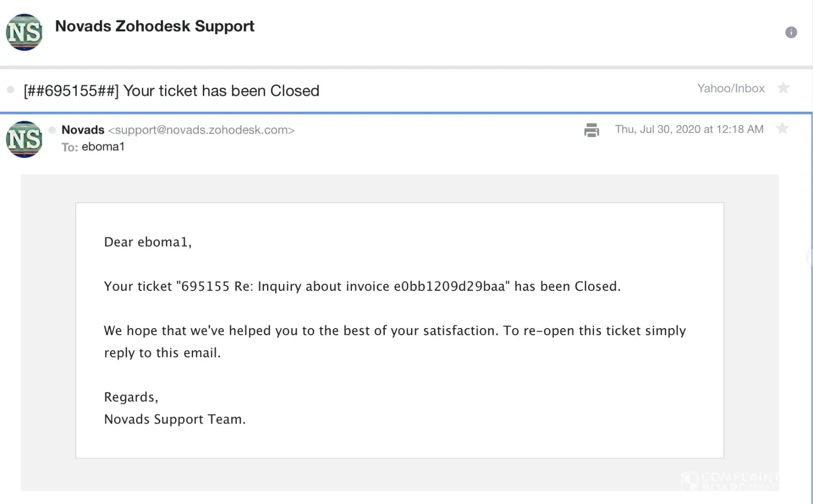813x504 pixels.
Task: Toggle the unread dot beside the subject
Action: tap(11, 90)
